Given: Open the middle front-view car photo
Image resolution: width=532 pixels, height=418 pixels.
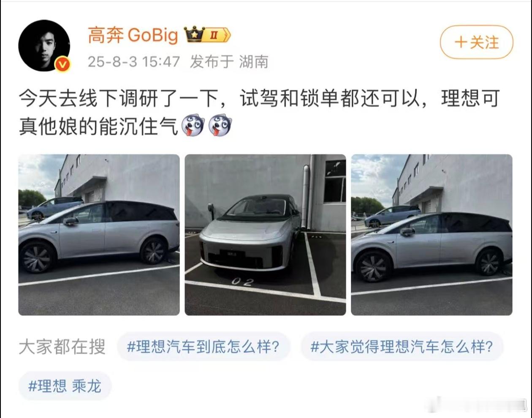Looking at the screenshot, I should click(265, 235).
